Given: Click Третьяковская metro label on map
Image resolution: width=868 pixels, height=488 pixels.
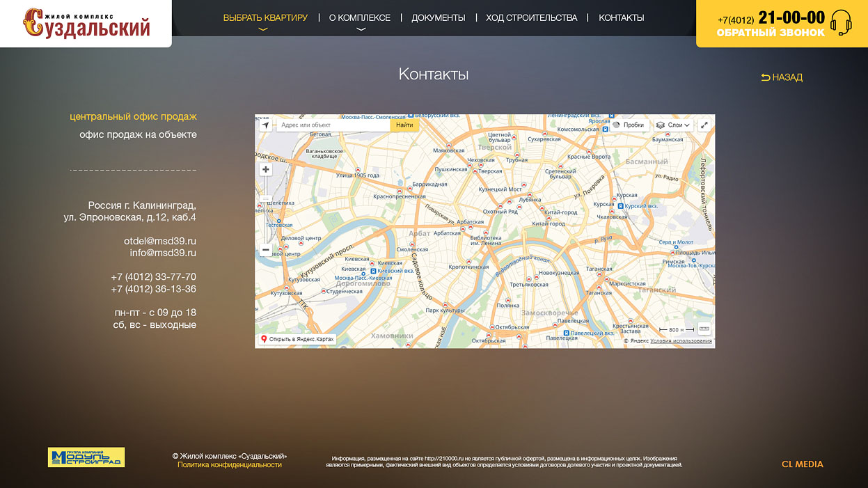Looking at the screenshot, I should coord(529,285).
